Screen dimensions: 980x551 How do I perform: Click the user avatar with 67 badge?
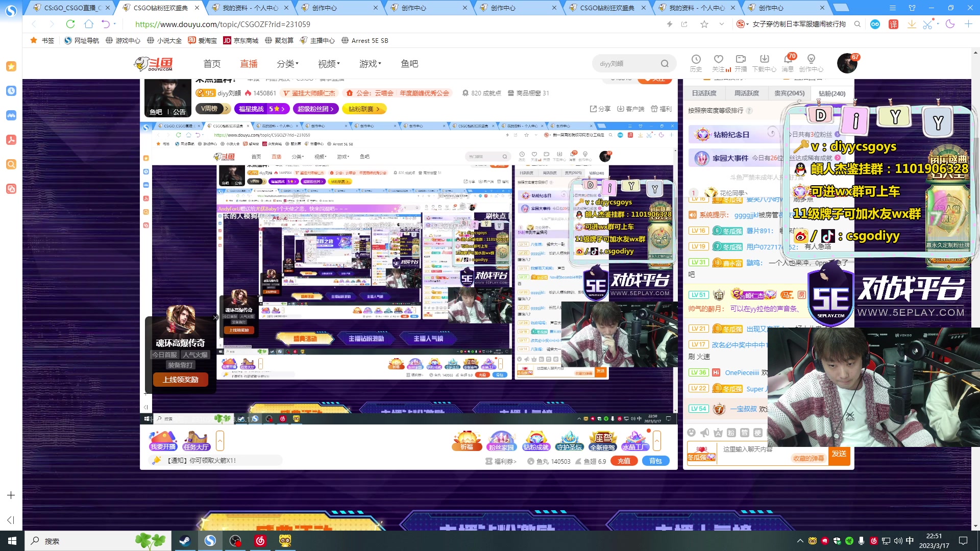point(847,63)
